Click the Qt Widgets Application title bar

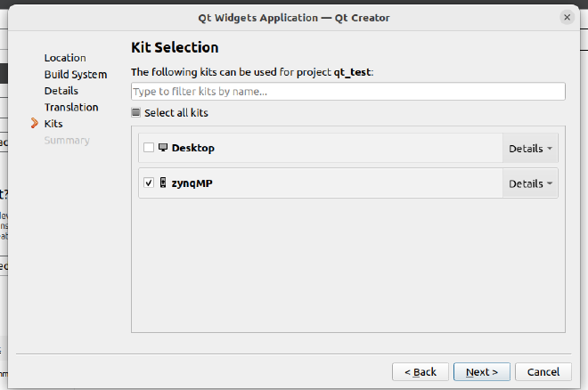[293, 17]
